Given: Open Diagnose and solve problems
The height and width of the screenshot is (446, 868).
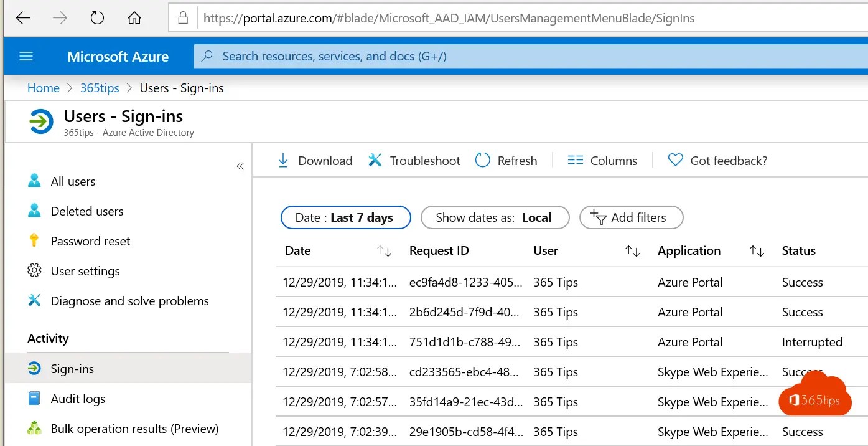Looking at the screenshot, I should click(130, 301).
